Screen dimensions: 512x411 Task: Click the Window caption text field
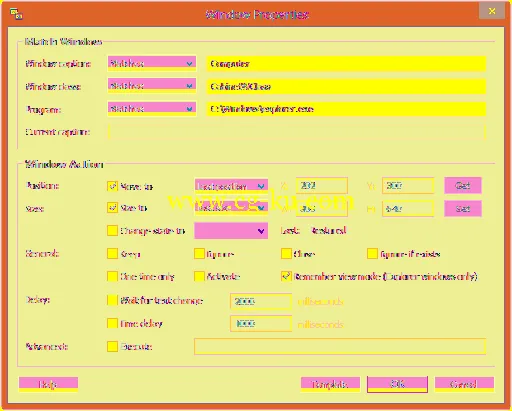click(x=346, y=64)
